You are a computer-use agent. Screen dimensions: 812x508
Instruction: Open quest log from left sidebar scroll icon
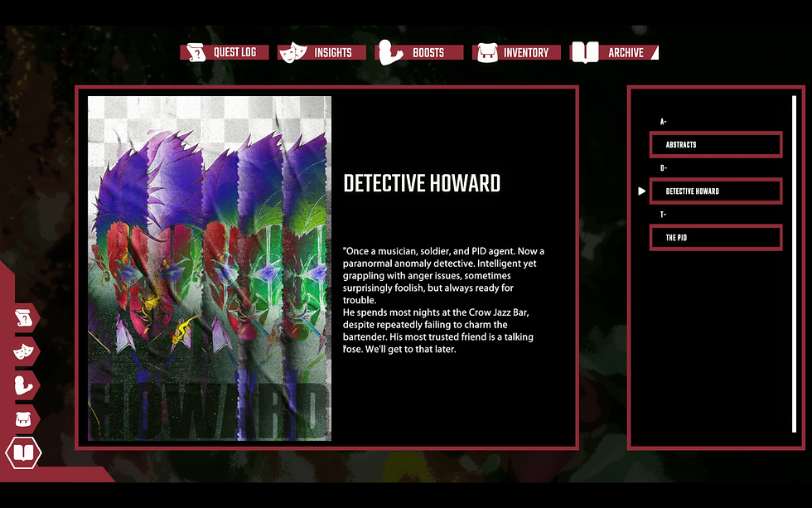tap(24, 318)
